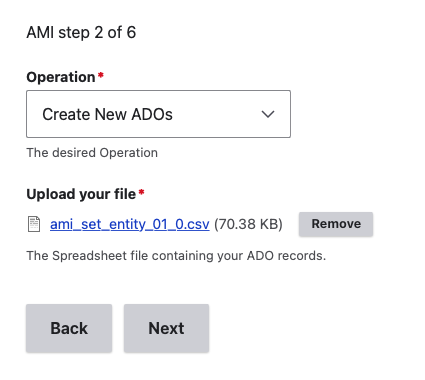The width and height of the screenshot is (425, 380).
Task: Click the red asterisk beside Upload your file
Action: pyautogui.click(x=141, y=192)
